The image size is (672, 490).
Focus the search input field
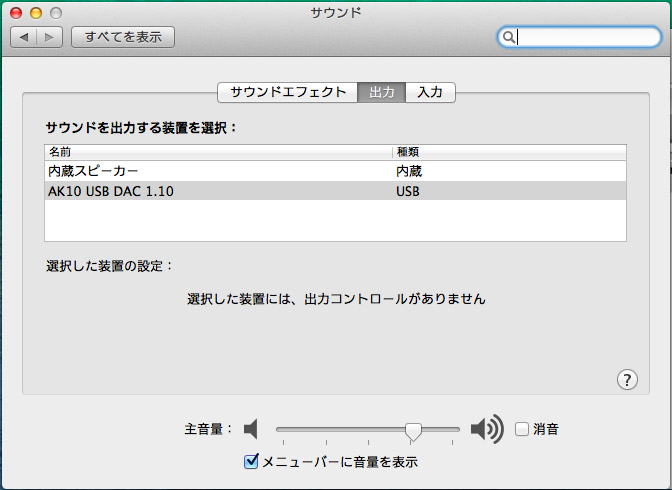click(579, 37)
